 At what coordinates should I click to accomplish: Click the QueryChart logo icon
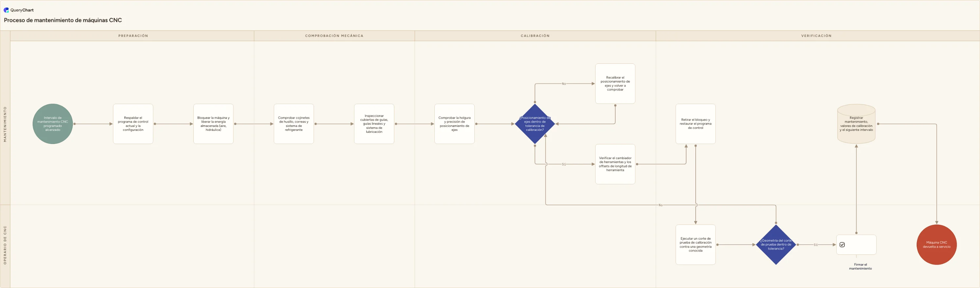click(x=6, y=10)
